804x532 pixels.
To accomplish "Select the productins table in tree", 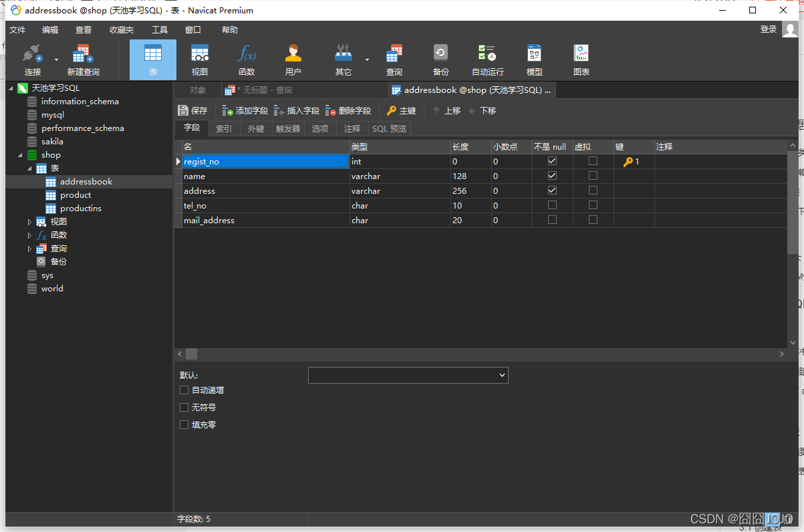I will [80, 209].
